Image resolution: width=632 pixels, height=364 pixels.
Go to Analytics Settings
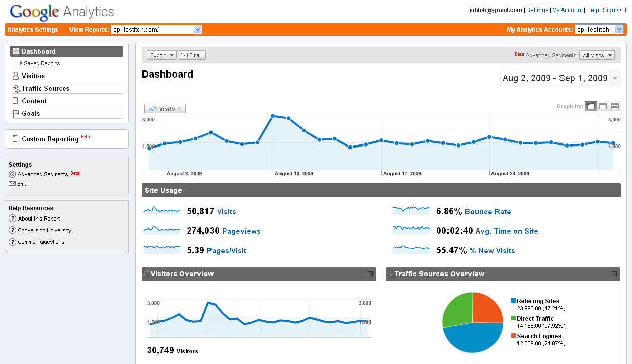pyautogui.click(x=33, y=29)
